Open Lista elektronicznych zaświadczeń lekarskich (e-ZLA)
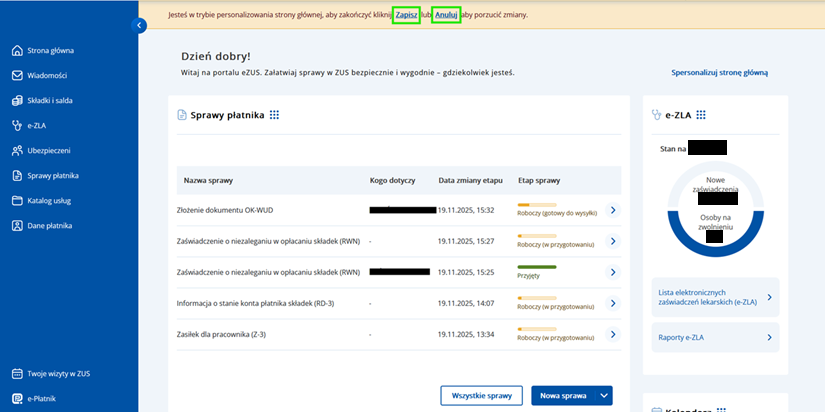This screenshot has height=412, width=825. 714,297
